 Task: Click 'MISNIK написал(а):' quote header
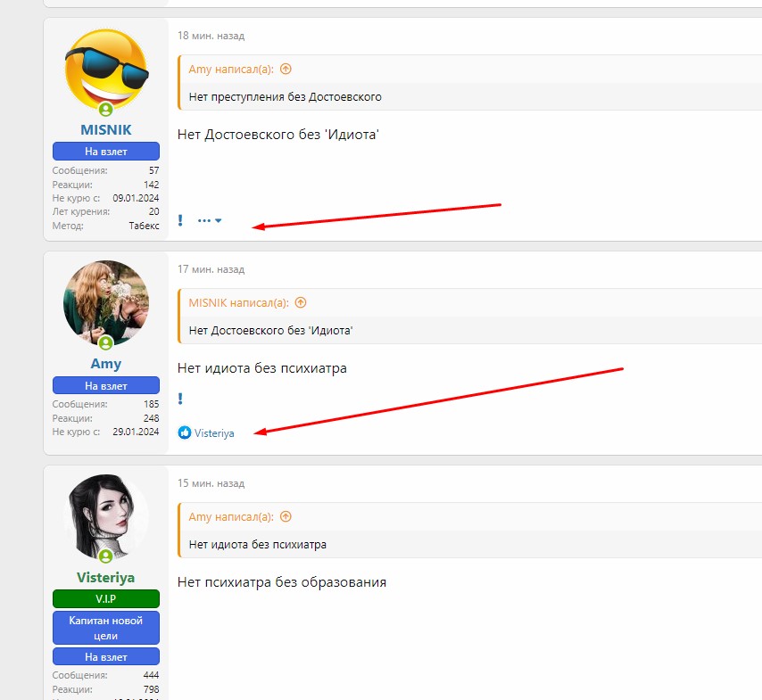[x=238, y=302]
